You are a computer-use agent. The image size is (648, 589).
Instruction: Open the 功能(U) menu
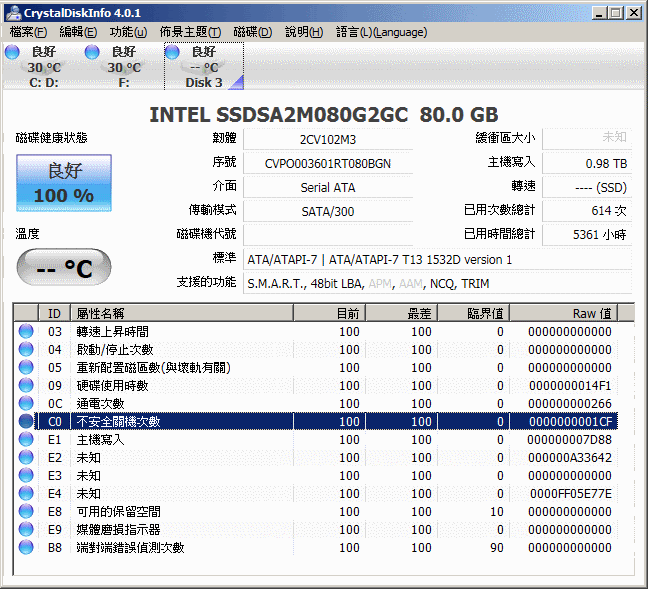point(128,32)
